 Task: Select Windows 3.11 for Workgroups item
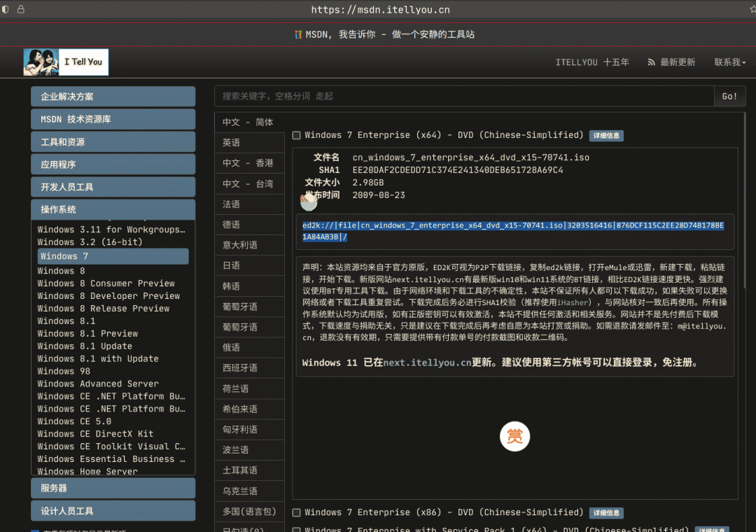[111, 230]
